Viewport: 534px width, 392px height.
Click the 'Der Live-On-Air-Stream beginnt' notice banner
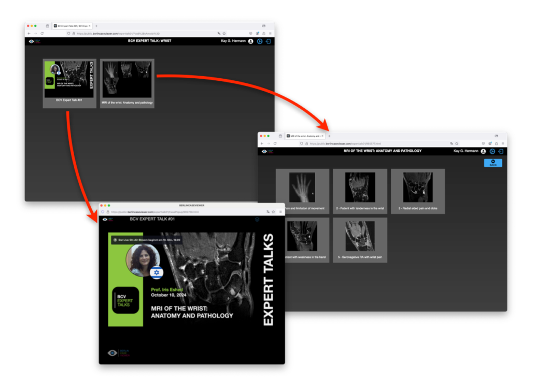[x=146, y=240]
